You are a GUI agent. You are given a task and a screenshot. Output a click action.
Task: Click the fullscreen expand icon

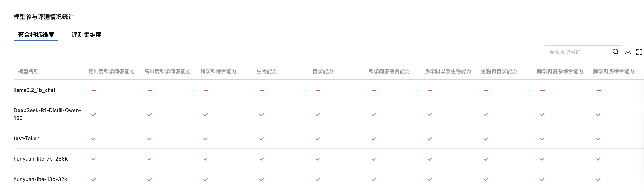[639, 52]
